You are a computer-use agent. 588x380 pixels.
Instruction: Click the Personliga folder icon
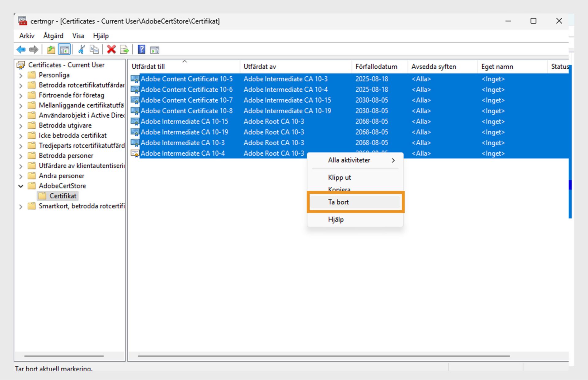[32, 75]
